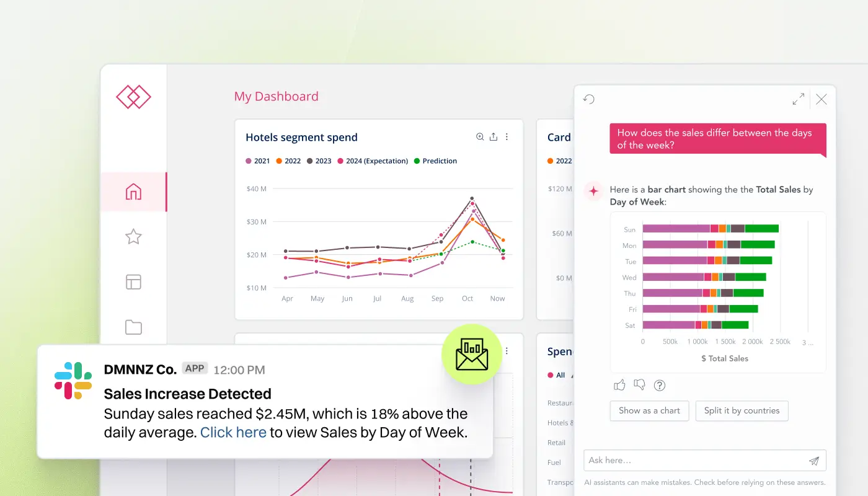Give a thumbs up to the AI answer
The width and height of the screenshot is (868, 496).
point(619,385)
